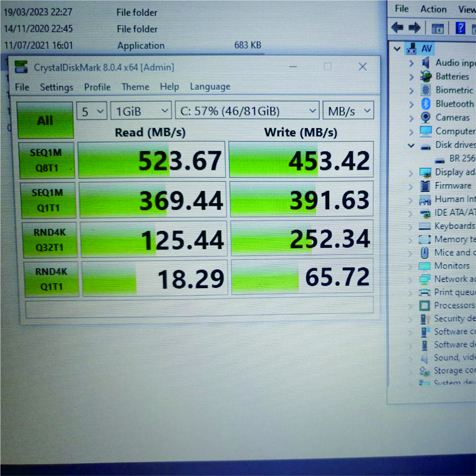The image size is (476, 476).
Task: Select the 683 KB Application file row
Action: [x=132, y=45]
